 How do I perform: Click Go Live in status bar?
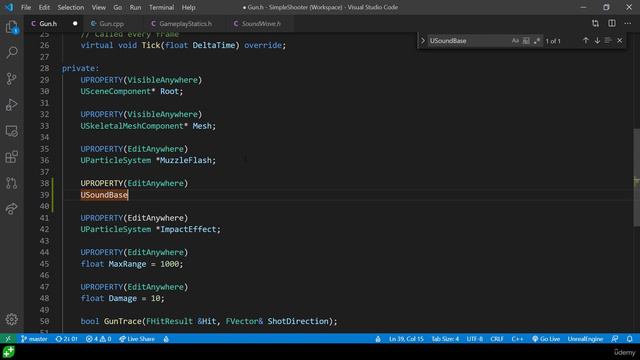pos(546,339)
